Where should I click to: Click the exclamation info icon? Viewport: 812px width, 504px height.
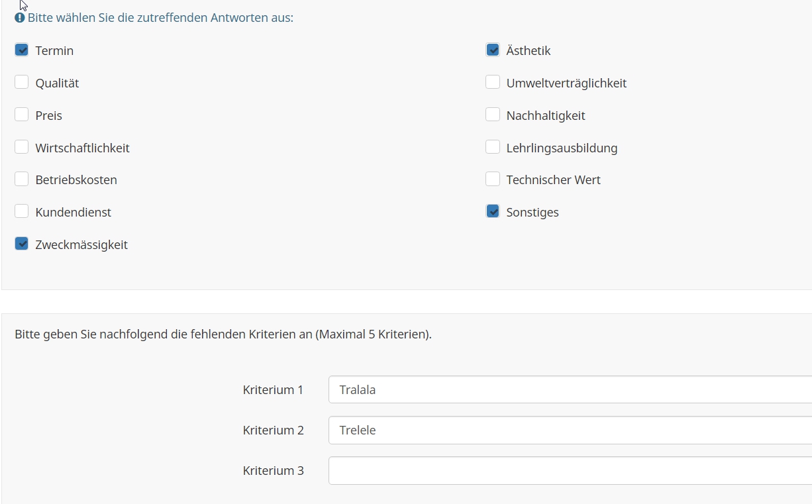[20, 18]
